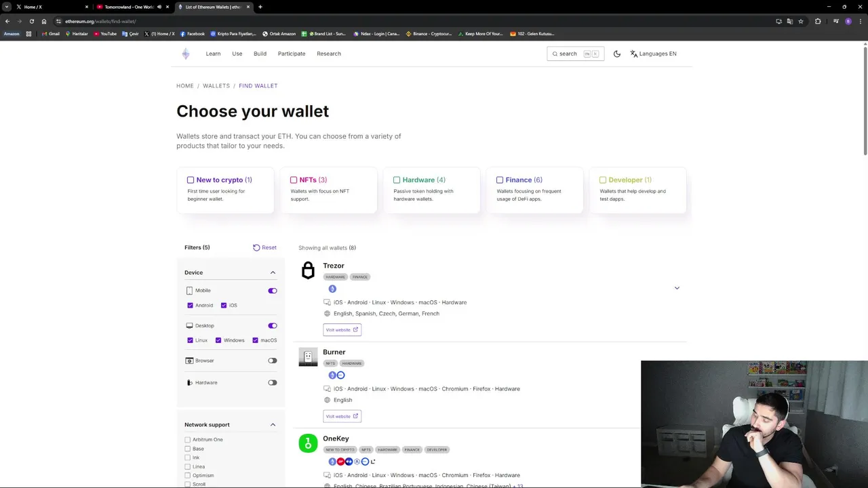Open the Build menu
This screenshot has width=868, height=488.
tap(260, 54)
